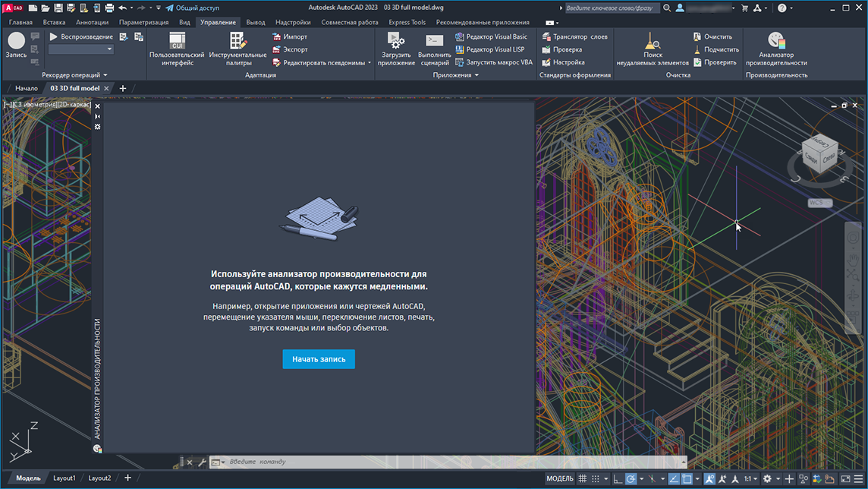Open Редактор Visual LISP

(490, 49)
